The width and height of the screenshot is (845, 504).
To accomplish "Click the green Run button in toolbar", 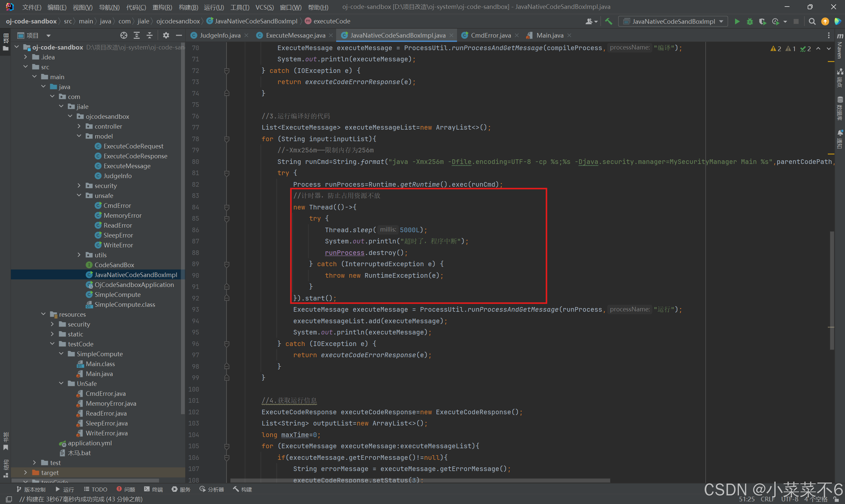I will click(737, 21).
